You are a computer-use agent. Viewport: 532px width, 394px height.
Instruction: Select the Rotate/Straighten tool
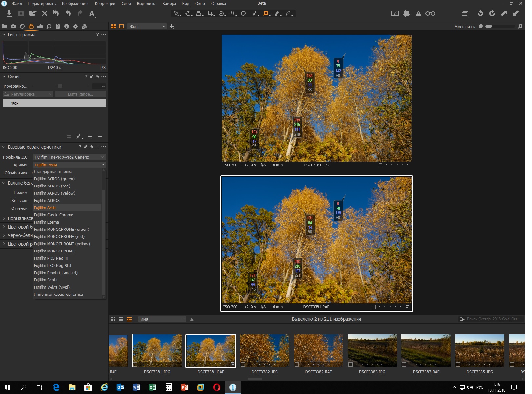222,14
